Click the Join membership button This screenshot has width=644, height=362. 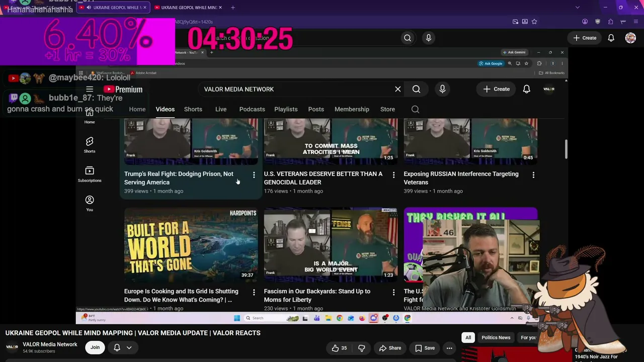coord(95,347)
